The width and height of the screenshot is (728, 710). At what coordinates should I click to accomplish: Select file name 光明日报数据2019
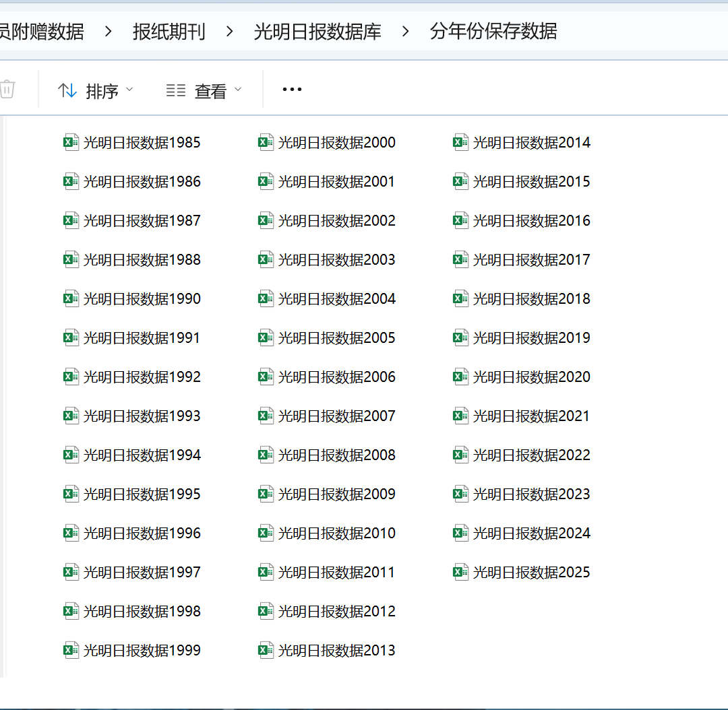(x=532, y=338)
